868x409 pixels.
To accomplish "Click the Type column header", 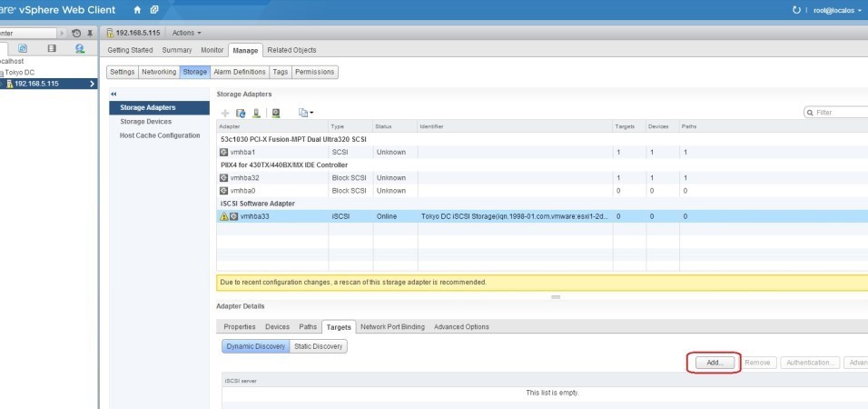I will (350, 126).
